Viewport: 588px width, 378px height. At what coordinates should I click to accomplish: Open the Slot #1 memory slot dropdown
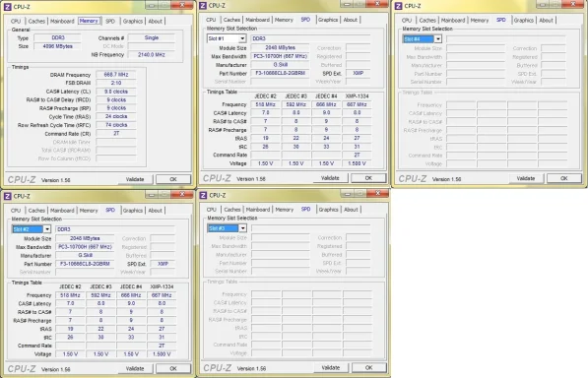(242, 38)
